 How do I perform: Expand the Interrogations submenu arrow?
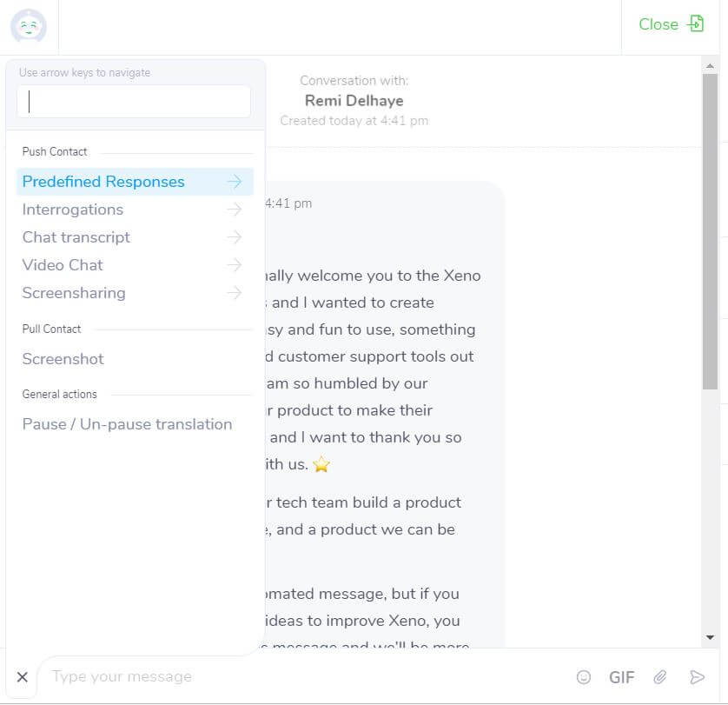[x=234, y=210]
